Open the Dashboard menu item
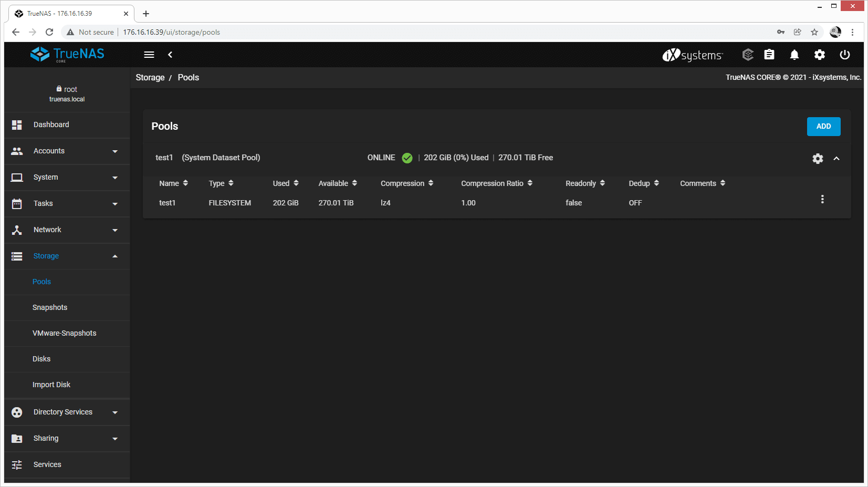The width and height of the screenshot is (868, 487). [67, 125]
